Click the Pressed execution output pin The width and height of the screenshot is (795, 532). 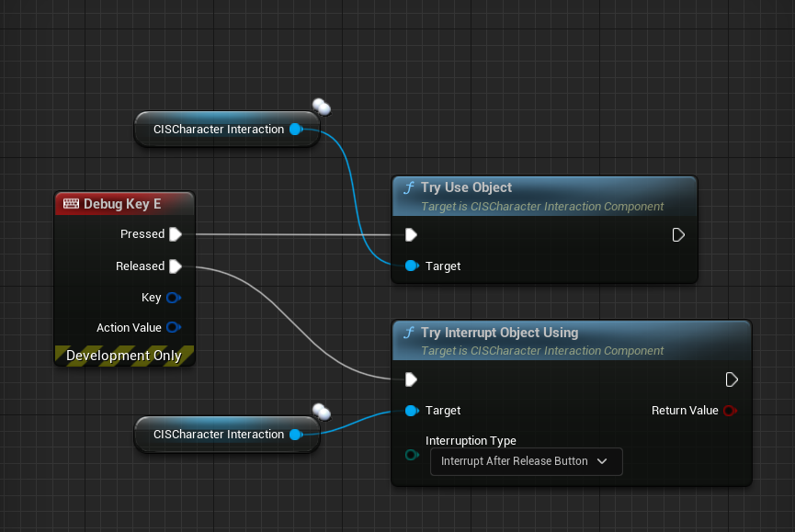click(176, 234)
